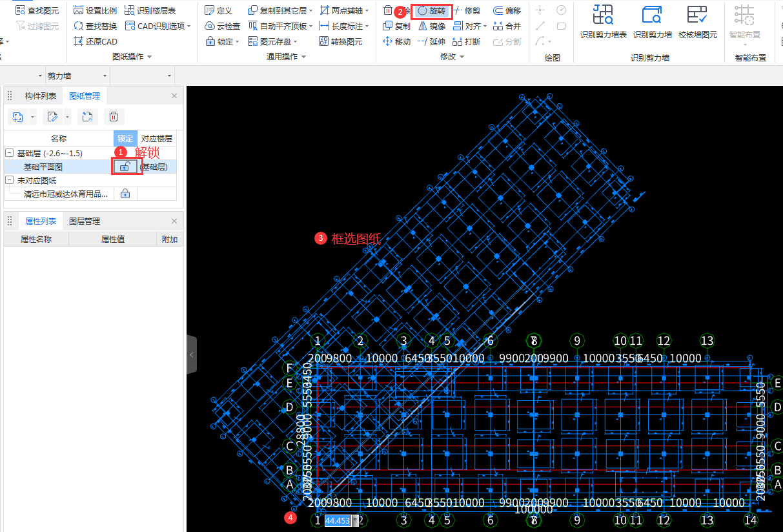The image size is (783, 532).
Task: Select the 旋转 (rotate) tool
Action: [431, 10]
